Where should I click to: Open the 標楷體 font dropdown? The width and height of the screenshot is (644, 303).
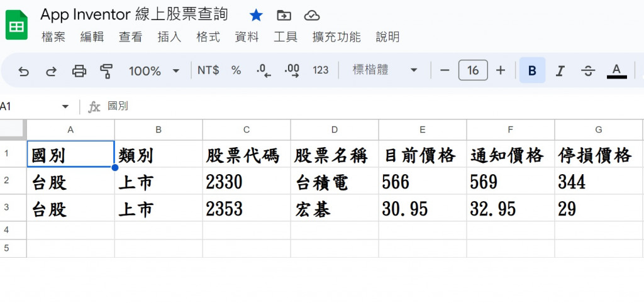(x=384, y=70)
